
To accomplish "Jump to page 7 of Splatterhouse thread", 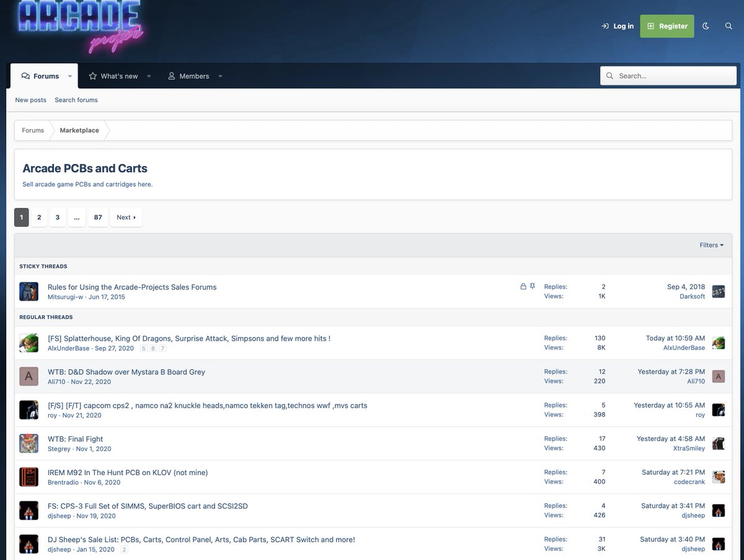I will tap(162, 349).
